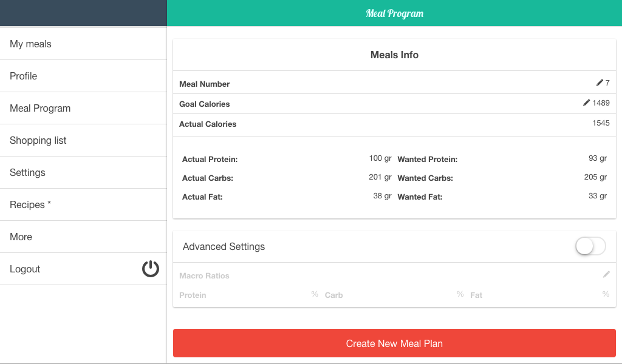Click the Protein percent field

click(248, 295)
